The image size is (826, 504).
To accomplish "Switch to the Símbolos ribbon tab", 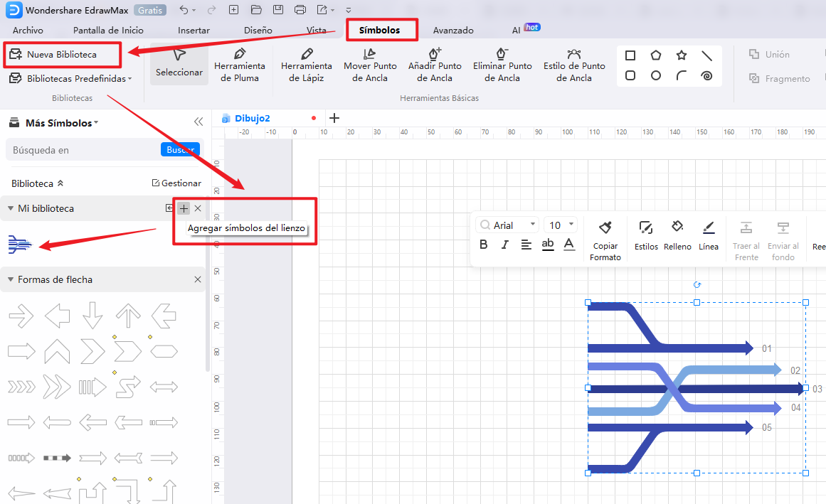I will point(381,30).
